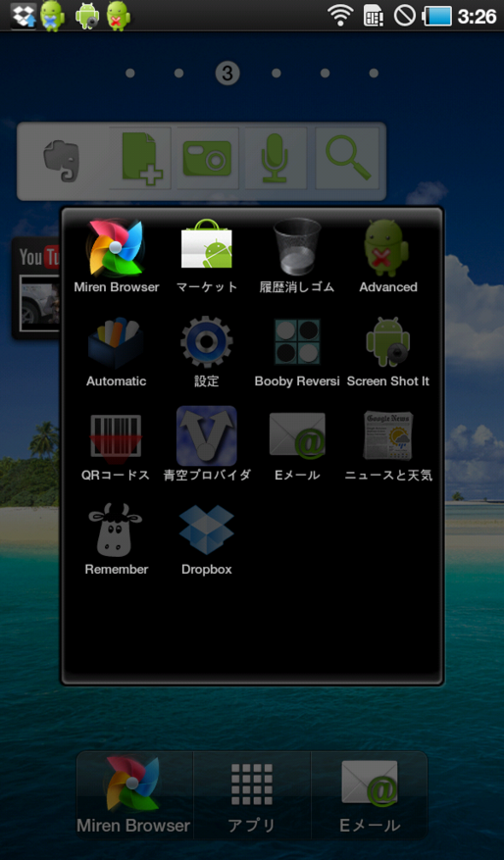
Task: Open Miren Browser from the dock
Action: click(x=134, y=794)
